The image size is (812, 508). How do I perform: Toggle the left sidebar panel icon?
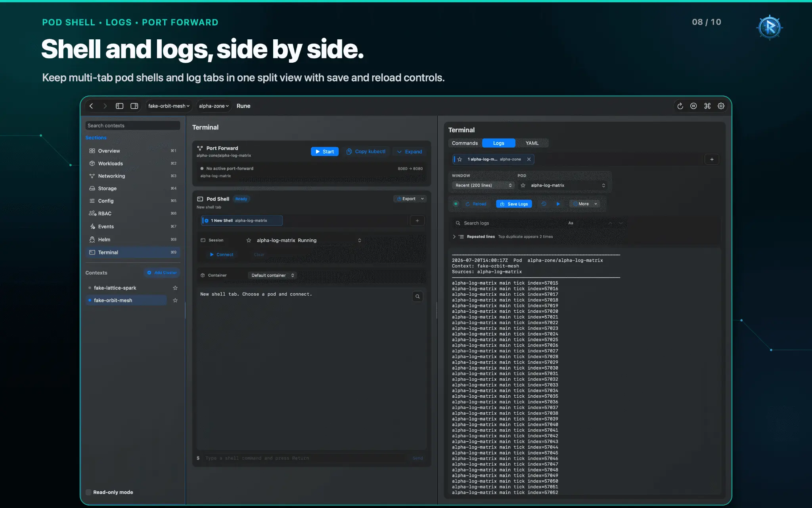coord(119,106)
